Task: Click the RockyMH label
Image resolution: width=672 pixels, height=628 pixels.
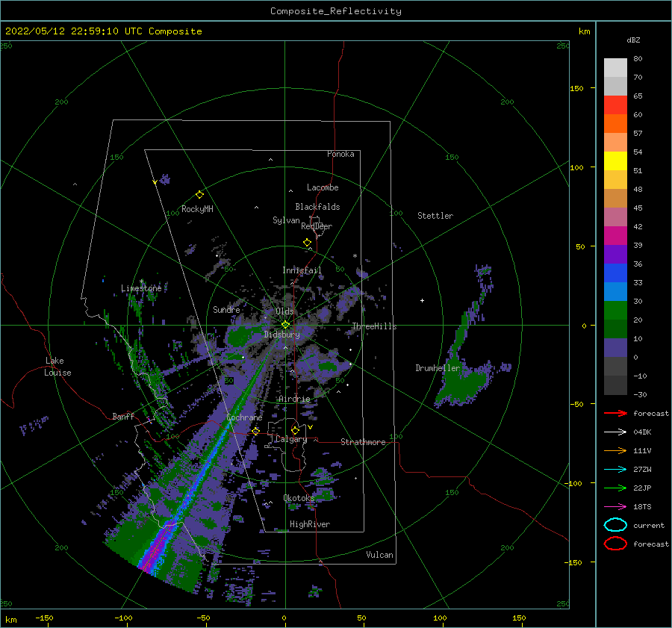Action: tap(197, 209)
